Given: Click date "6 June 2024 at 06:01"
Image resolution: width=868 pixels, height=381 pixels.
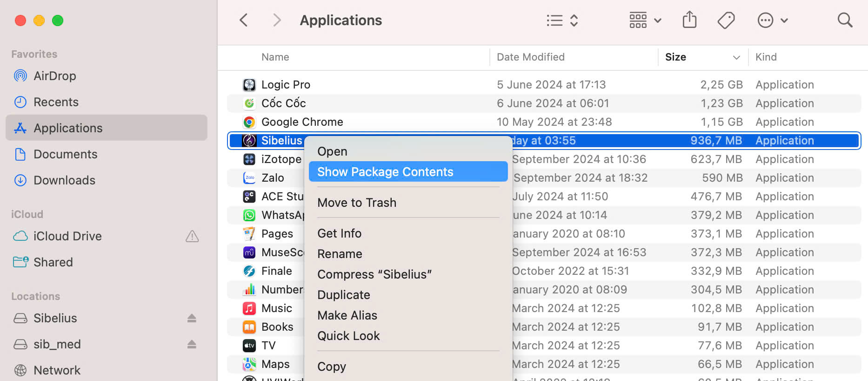Looking at the screenshot, I should (x=553, y=103).
